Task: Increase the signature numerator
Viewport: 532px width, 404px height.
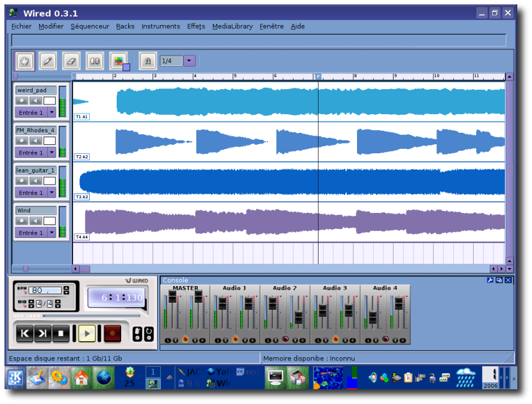Action: (31, 301)
